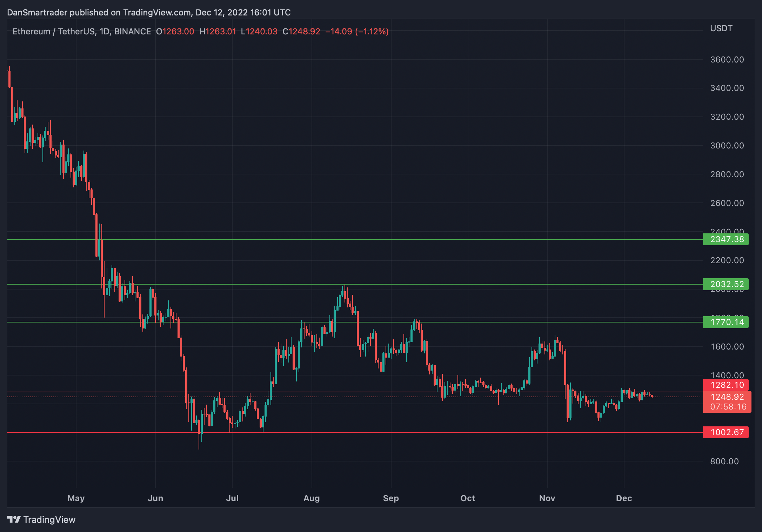Click the Aug label on time axis
This screenshot has height=532, width=762.
click(x=312, y=498)
